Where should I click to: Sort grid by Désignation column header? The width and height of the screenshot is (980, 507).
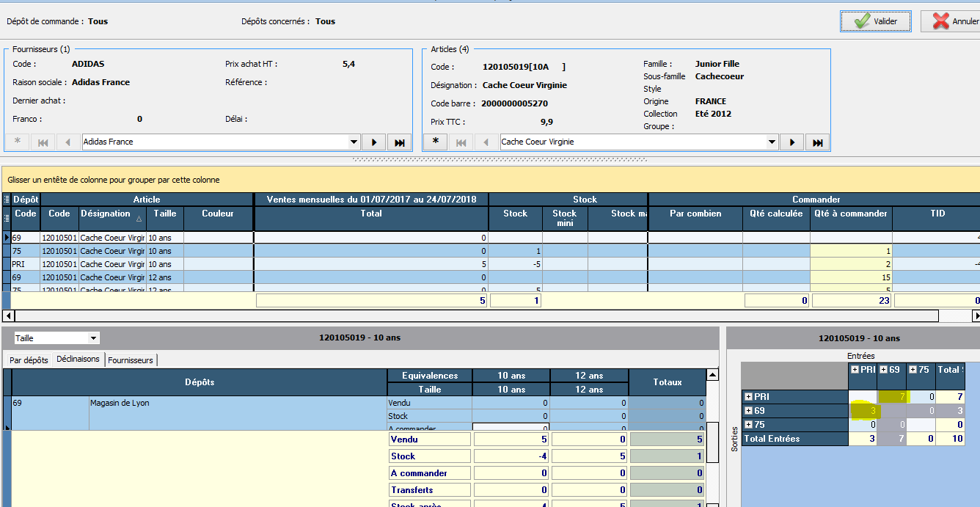click(105, 214)
